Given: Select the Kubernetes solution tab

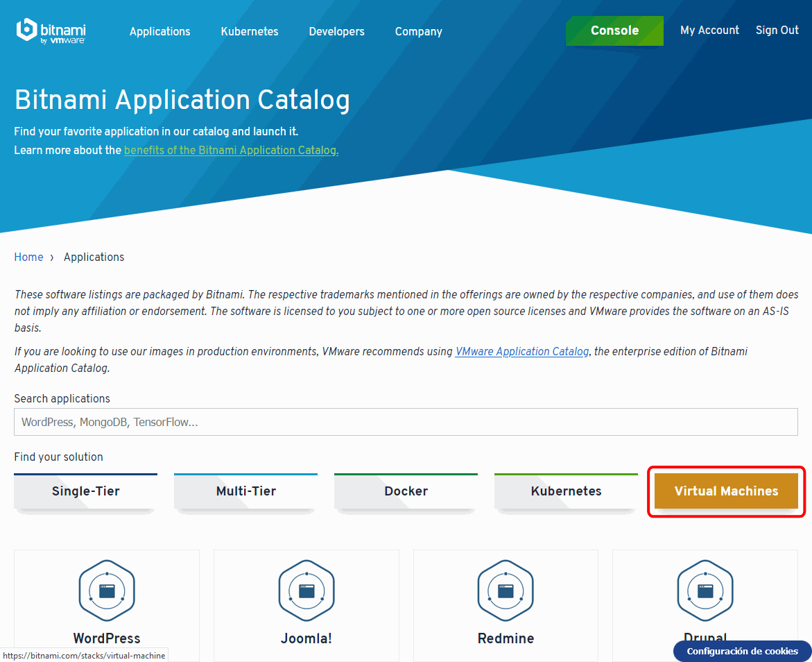Looking at the screenshot, I should pos(566,491).
